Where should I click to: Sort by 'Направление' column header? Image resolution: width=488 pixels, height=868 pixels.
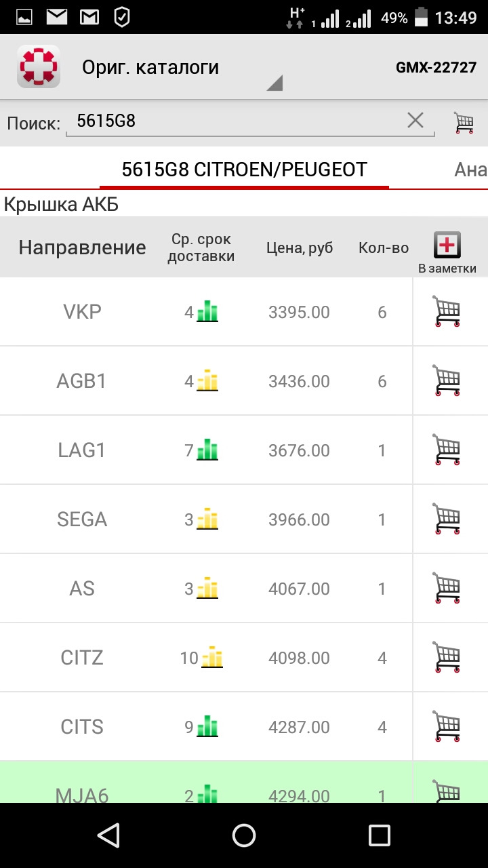[82, 248]
